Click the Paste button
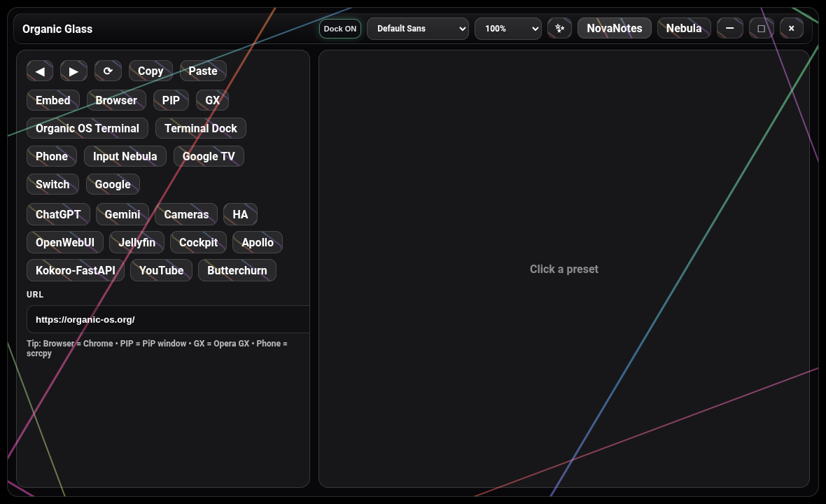The image size is (826, 504). pyautogui.click(x=203, y=71)
